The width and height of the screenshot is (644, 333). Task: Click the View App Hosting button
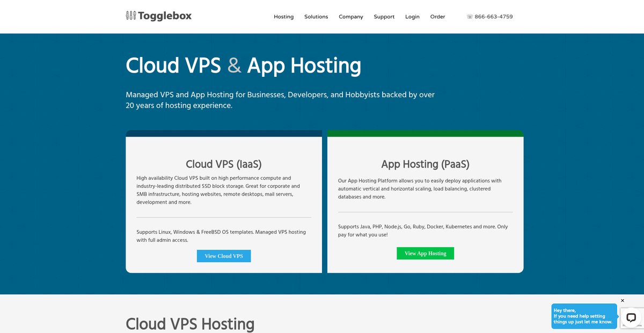click(426, 254)
